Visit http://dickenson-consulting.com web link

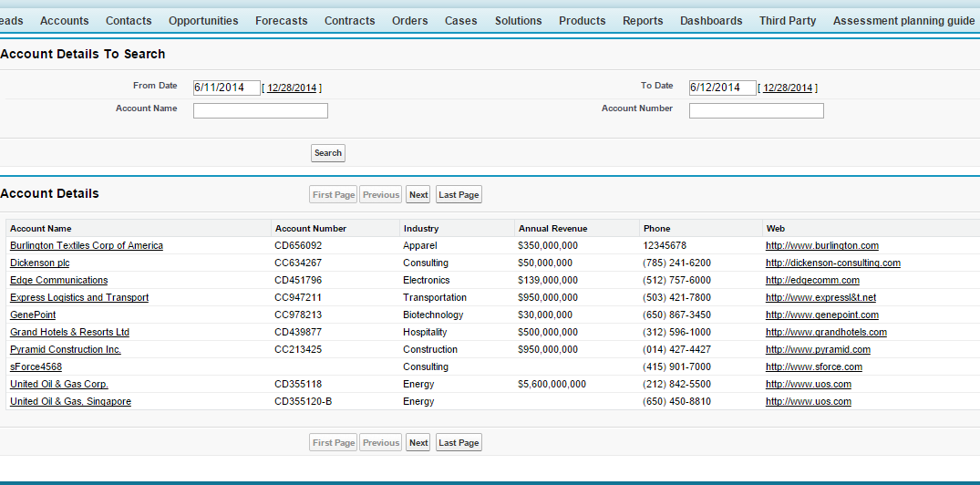coord(833,263)
